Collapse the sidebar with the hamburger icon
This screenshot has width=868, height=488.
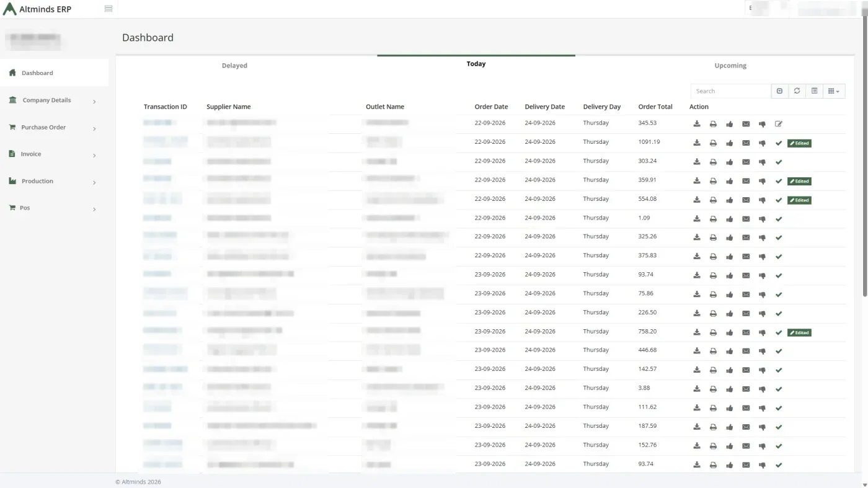[x=108, y=9]
